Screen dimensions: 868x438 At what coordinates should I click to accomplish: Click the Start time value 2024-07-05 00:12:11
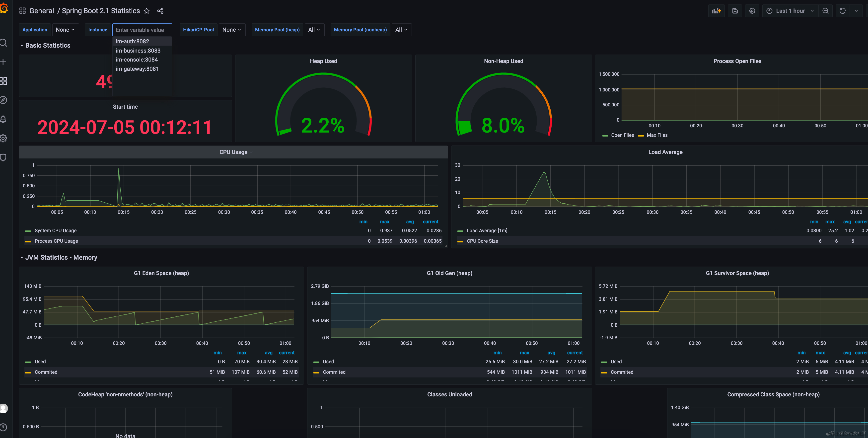125,127
